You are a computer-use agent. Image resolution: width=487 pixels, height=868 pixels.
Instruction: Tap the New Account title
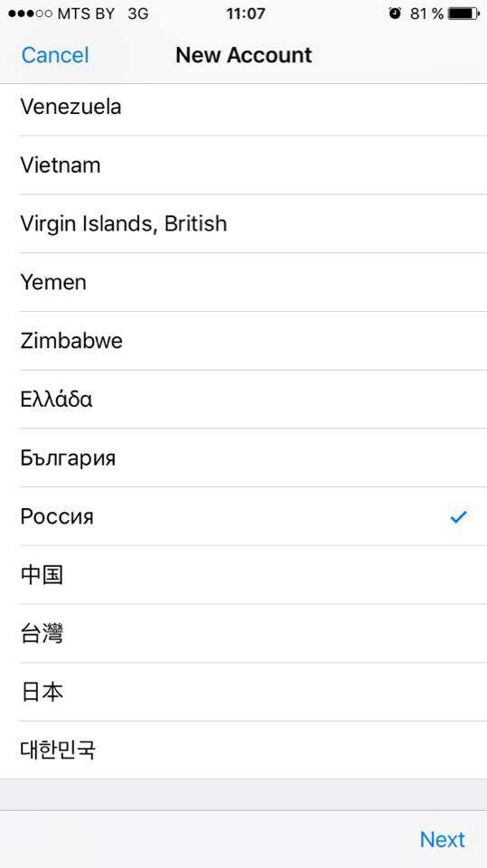click(244, 55)
